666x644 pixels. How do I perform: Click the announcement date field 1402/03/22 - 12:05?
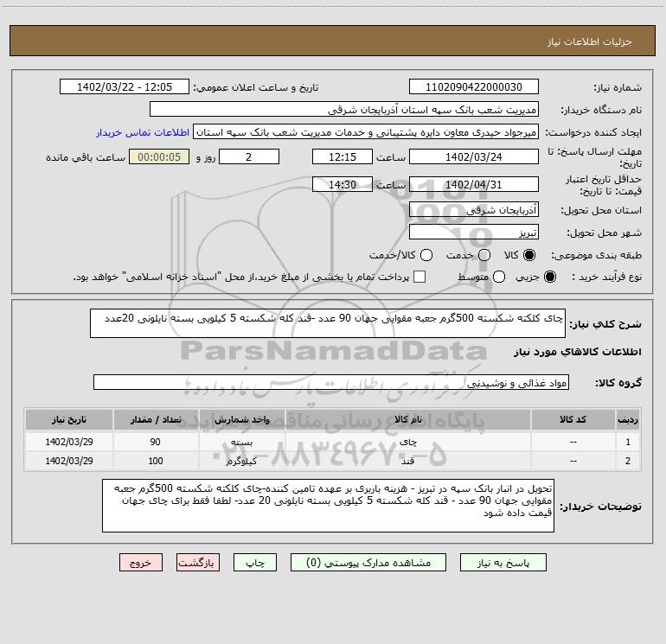pyautogui.click(x=125, y=86)
